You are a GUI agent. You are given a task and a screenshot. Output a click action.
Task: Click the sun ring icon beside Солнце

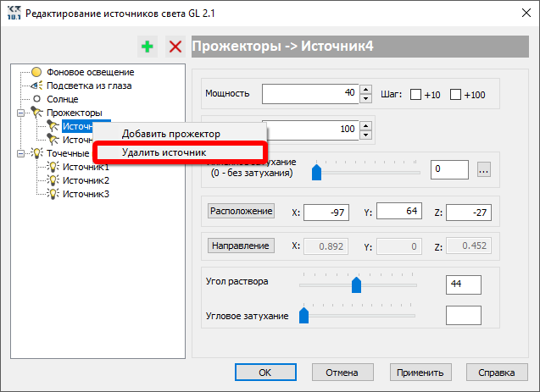pyautogui.click(x=36, y=99)
